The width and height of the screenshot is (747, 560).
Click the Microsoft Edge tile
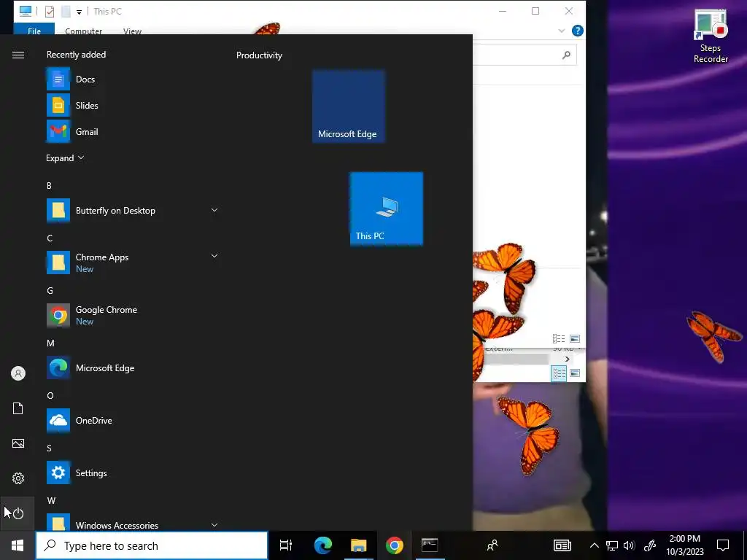coord(348,106)
